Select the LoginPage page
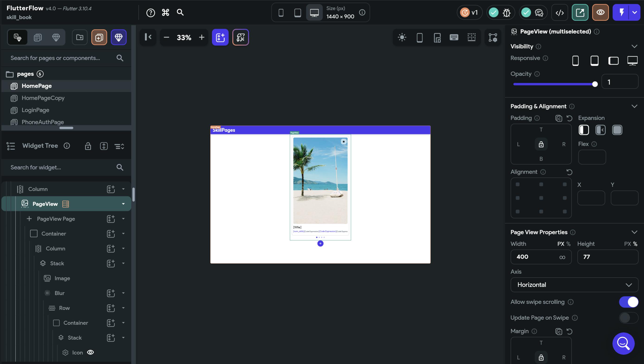This screenshot has width=644, height=364. coord(35,110)
